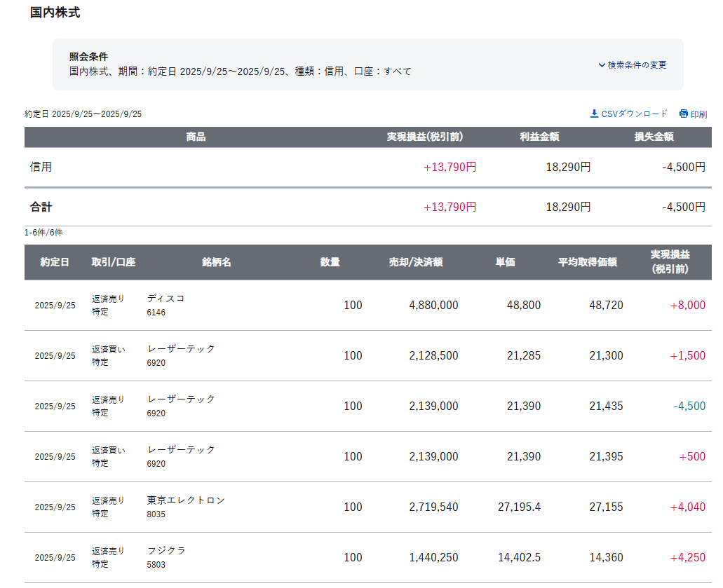The height and width of the screenshot is (588, 723).
Task: Click the 平均取得価額 column header
Action: point(588,262)
